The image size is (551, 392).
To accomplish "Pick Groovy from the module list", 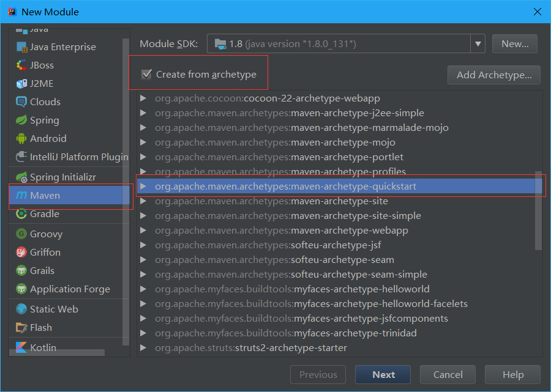I will 47,234.
